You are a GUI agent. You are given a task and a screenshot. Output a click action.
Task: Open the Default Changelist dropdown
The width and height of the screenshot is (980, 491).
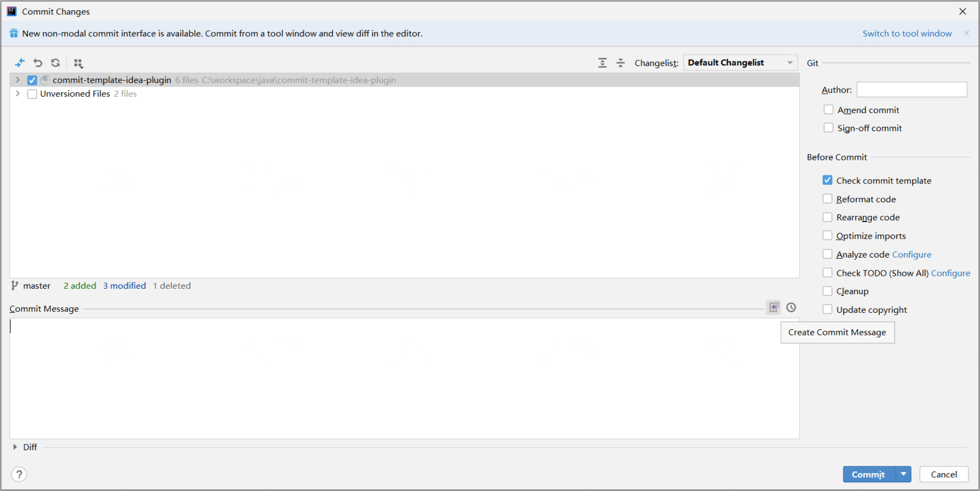click(740, 62)
